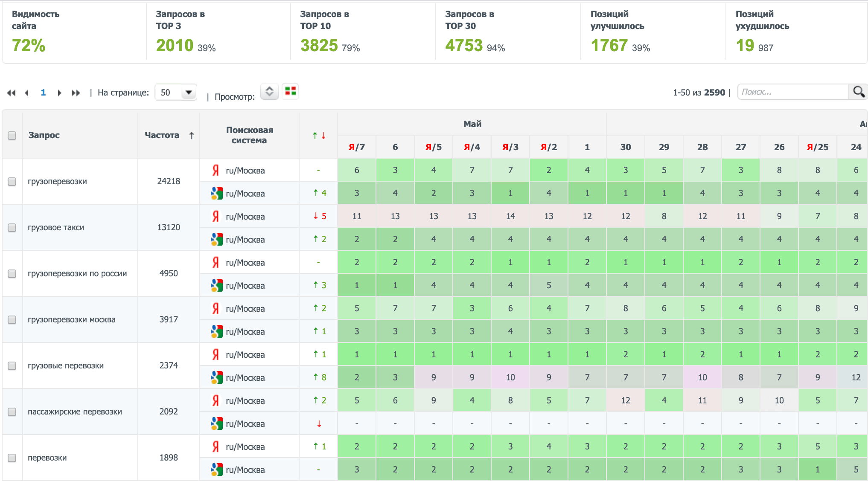868x481 pixels.
Task: Check the грузоперевозки row checkbox
Action: 12,182
